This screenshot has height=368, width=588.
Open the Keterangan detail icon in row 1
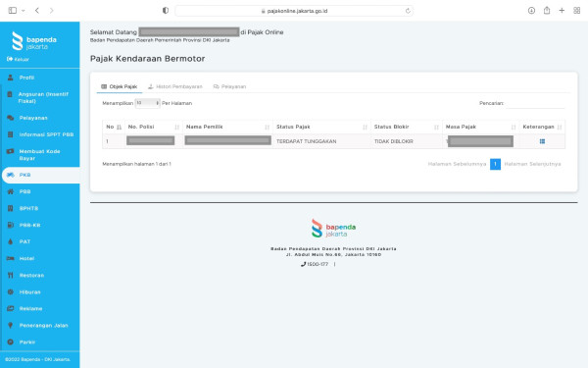tap(542, 141)
